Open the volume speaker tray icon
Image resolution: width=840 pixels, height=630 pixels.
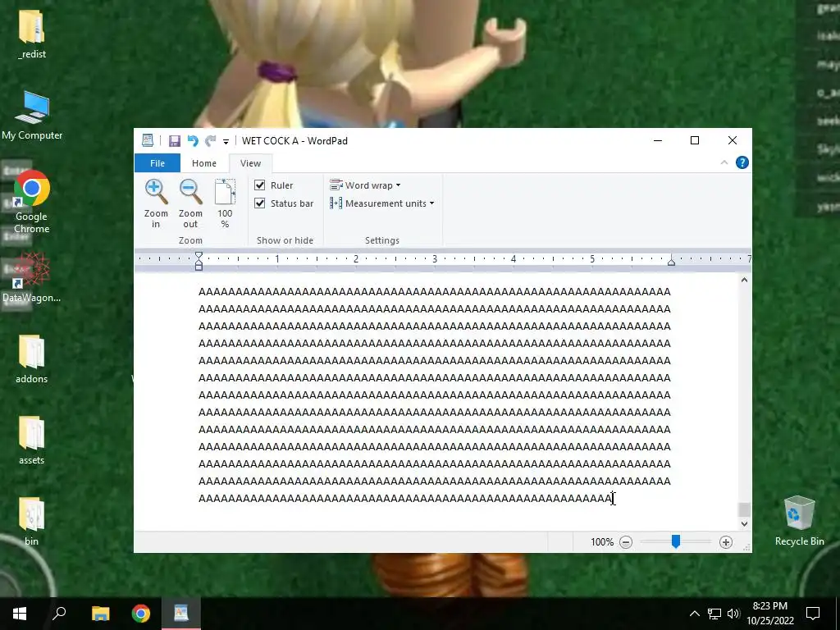tap(733, 614)
